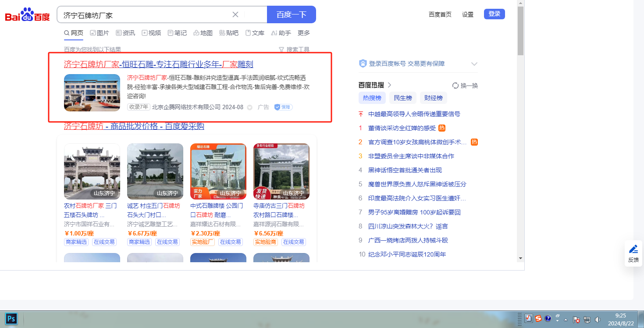
Task: Switch to the 图片 tab
Action: (100, 33)
